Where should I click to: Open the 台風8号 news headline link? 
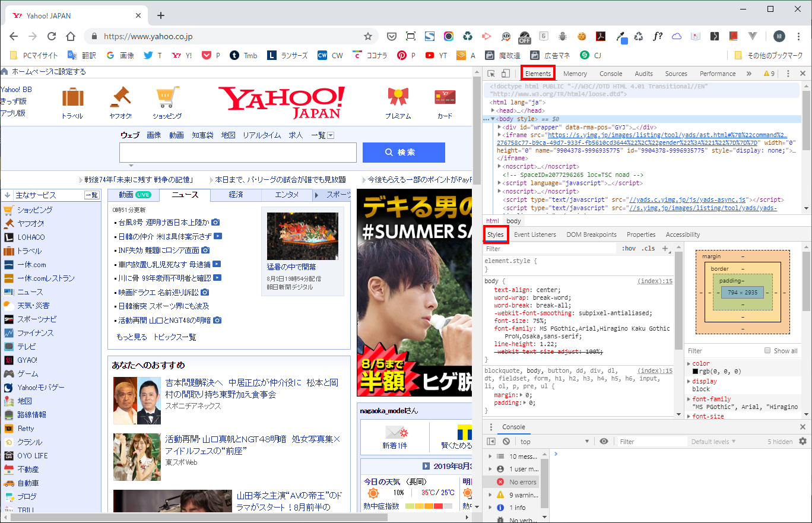click(163, 223)
